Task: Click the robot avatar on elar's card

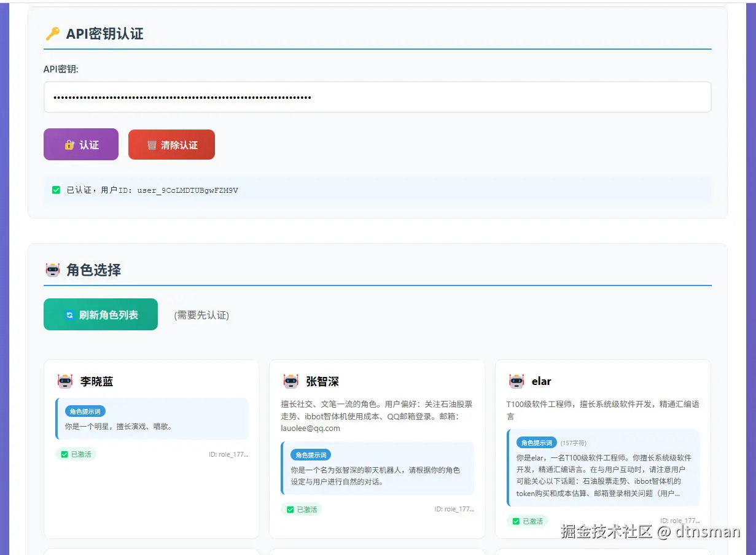Action: click(x=517, y=381)
